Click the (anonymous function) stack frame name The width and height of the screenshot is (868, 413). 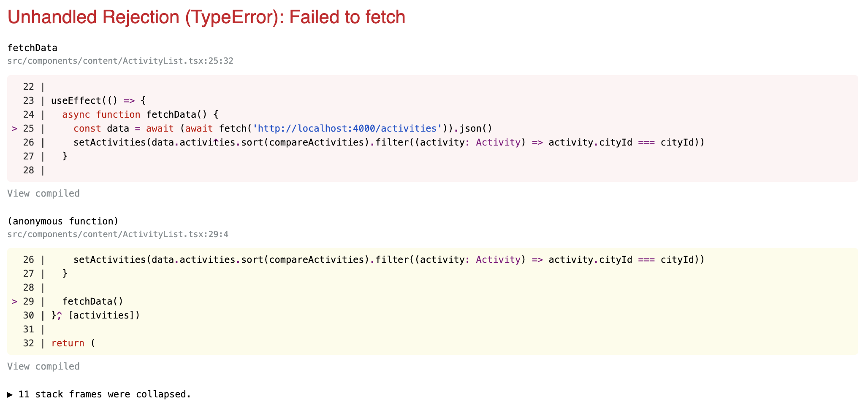tap(63, 221)
